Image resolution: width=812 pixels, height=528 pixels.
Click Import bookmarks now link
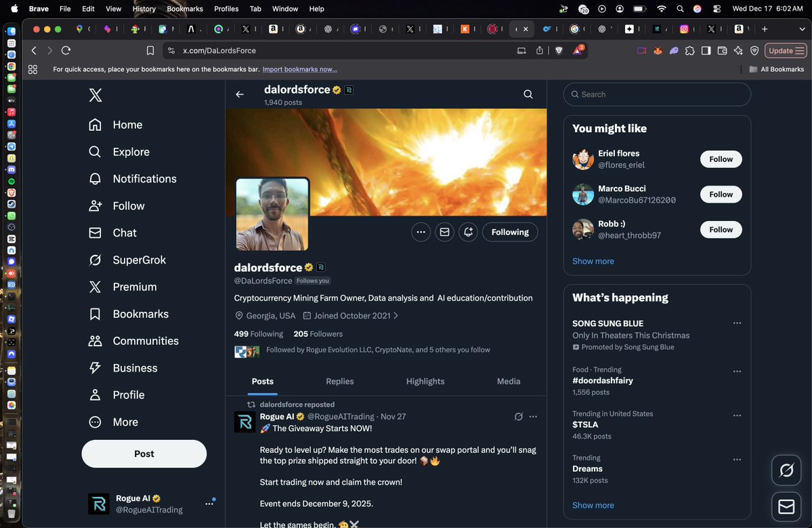pyautogui.click(x=299, y=69)
